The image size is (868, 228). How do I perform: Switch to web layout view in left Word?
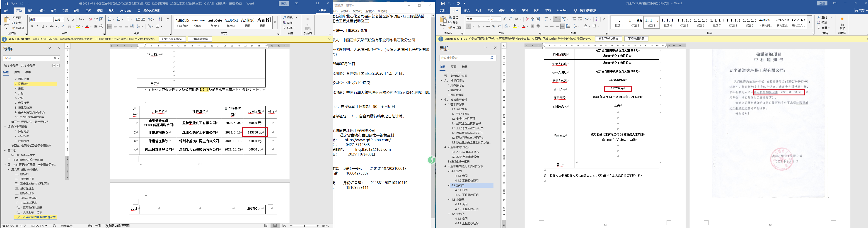(284, 226)
